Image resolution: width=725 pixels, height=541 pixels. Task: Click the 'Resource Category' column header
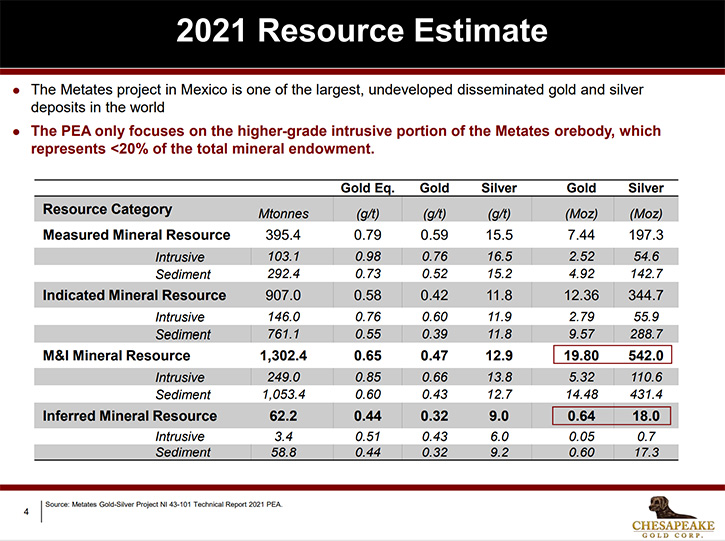pyautogui.click(x=107, y=209)
